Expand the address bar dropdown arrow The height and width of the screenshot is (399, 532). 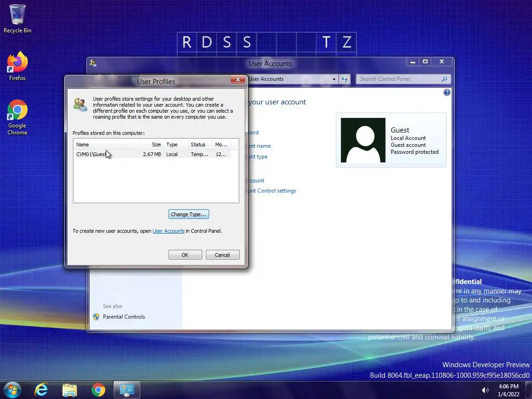point(334,79)
